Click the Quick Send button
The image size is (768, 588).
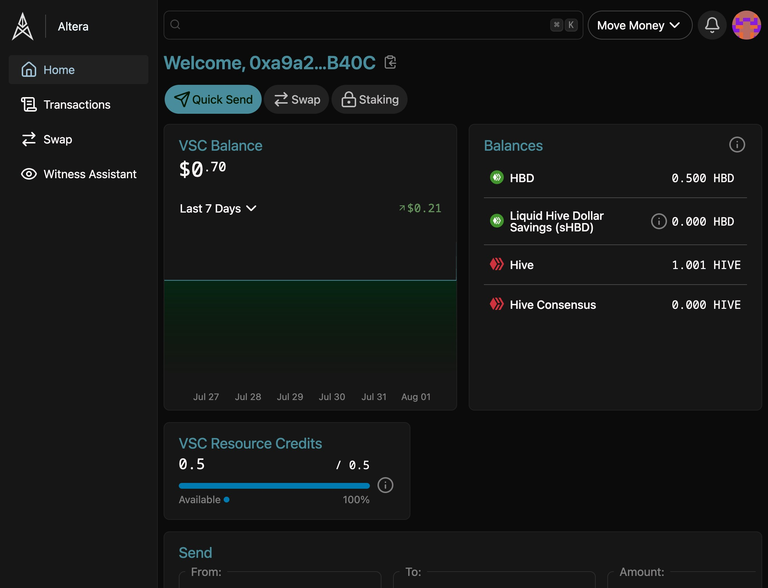pyautogui.click(x=213, y=99)
